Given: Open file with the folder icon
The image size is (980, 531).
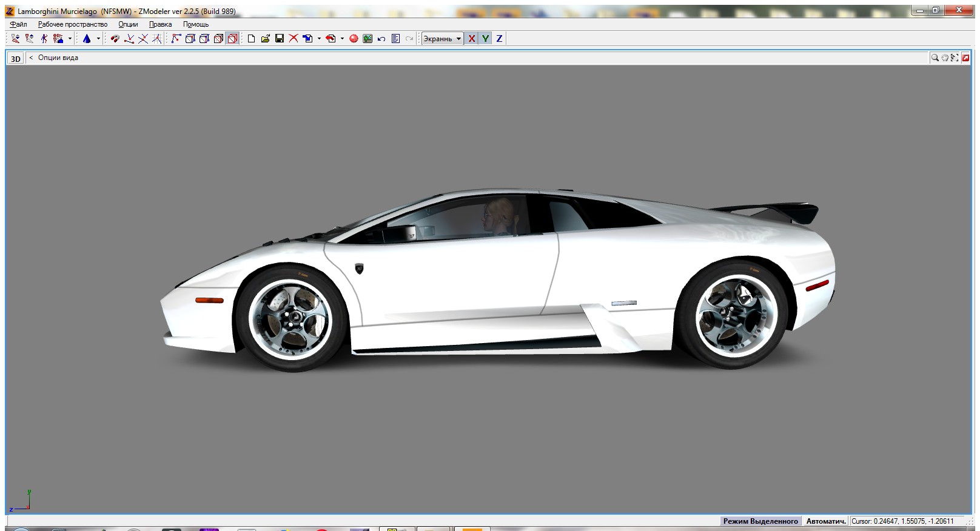Looking at the screenshot, I should [x=265, y=39].
